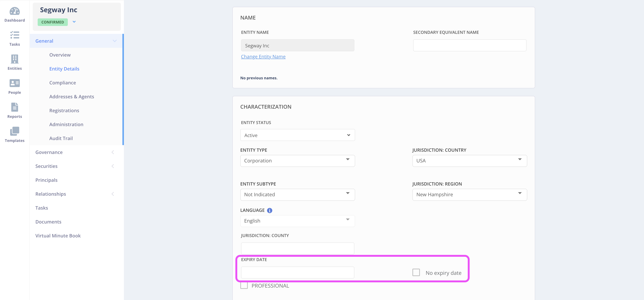Image resolution: width=644 pixels, height=300 pixels.
Task: Click the Tasks checklist icon
Action: (x=14, y=35)
